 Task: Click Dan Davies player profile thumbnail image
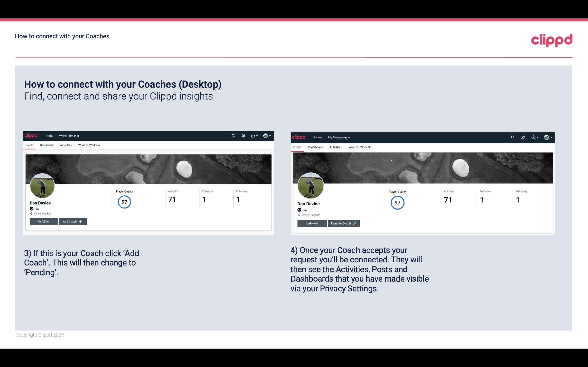click(x=42, y=185)
